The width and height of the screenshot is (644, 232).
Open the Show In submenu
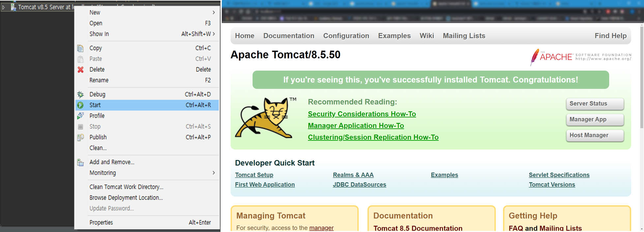(147, 34)
